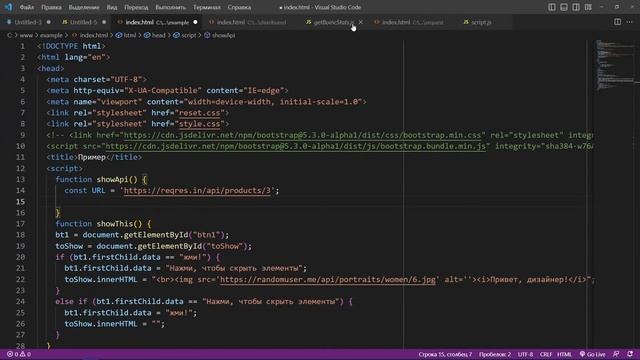
Task: Click the 'Пример' title text on line 11
Action: pos(91,157)
